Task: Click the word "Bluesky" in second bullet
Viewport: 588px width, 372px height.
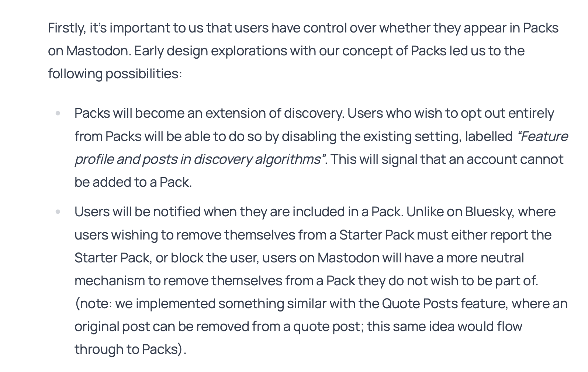Action: (x=489, y=212)
